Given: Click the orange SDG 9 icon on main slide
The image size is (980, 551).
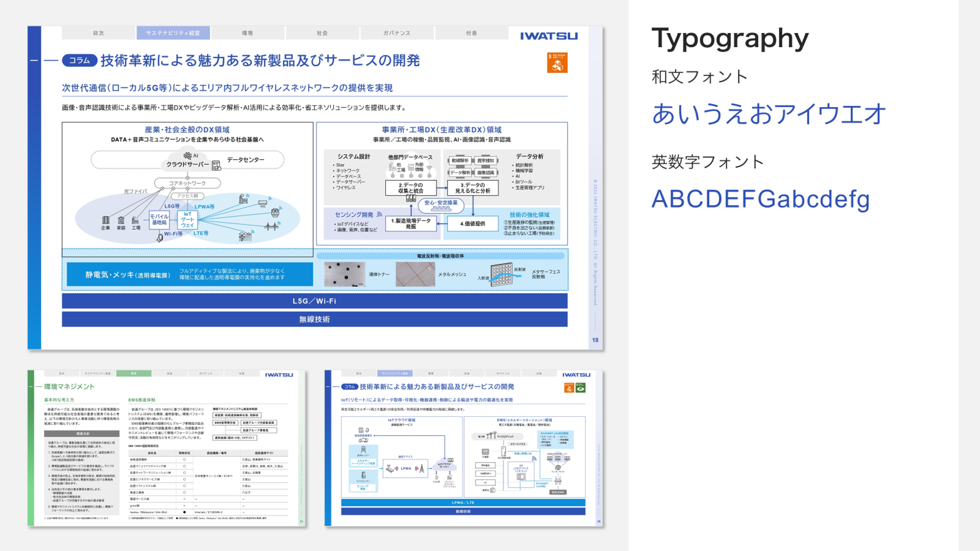Looking at the screenshot, I should tap(557, 63).
